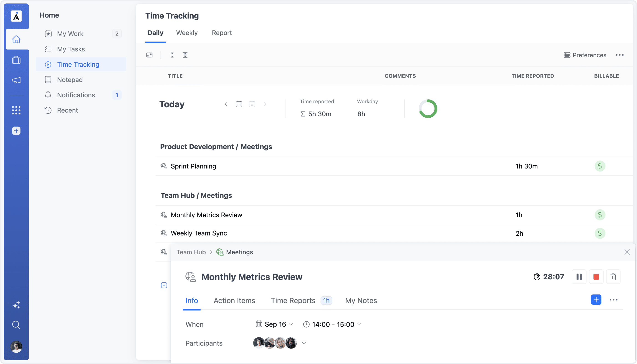Viewport: 637px width, 364px height.
Task: Jump to today calendar star icon
Action: 252,104
